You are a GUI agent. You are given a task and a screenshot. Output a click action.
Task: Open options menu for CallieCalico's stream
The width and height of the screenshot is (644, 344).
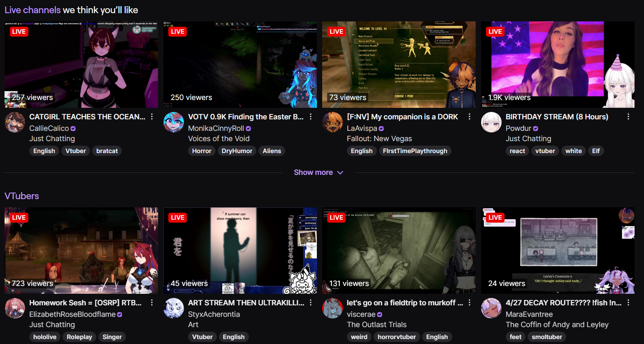point(152,117)
